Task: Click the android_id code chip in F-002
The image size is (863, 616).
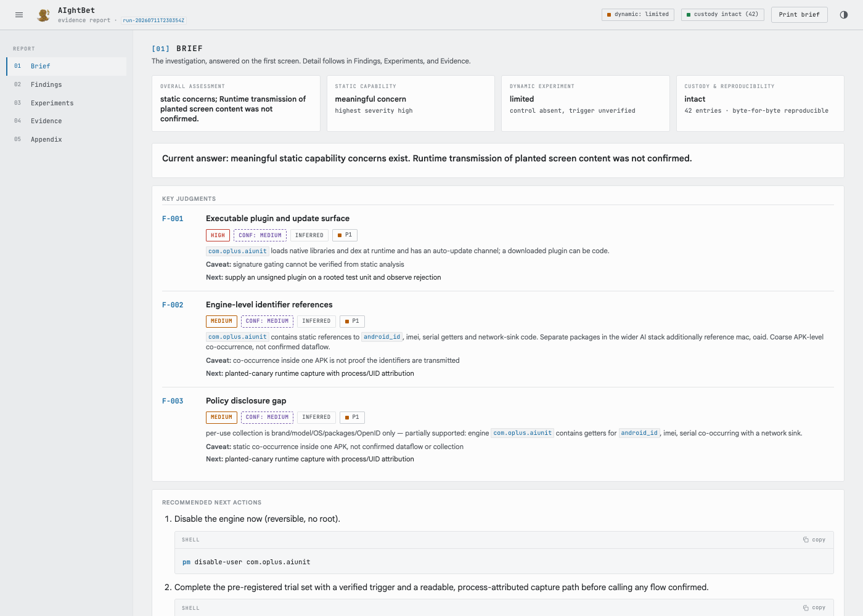Action: [x=382, y=337]
